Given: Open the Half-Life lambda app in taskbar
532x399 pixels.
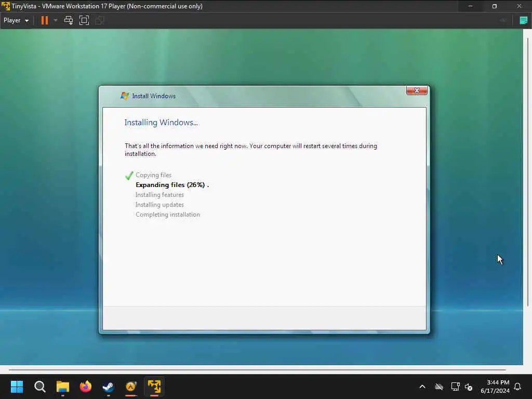Looking at the screenshot, I should pyautogui.click(x=131, y=387).
